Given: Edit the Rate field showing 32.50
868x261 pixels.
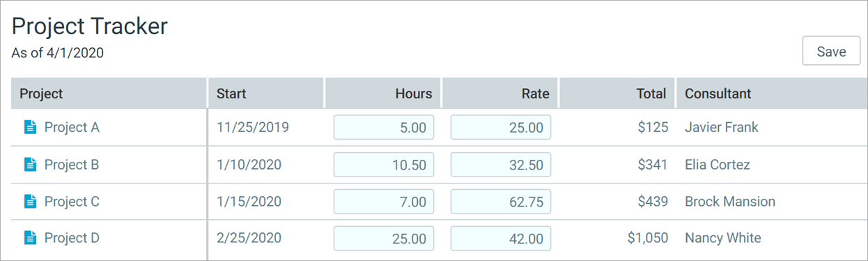Looking at the screenshot, I should point(501,165).
